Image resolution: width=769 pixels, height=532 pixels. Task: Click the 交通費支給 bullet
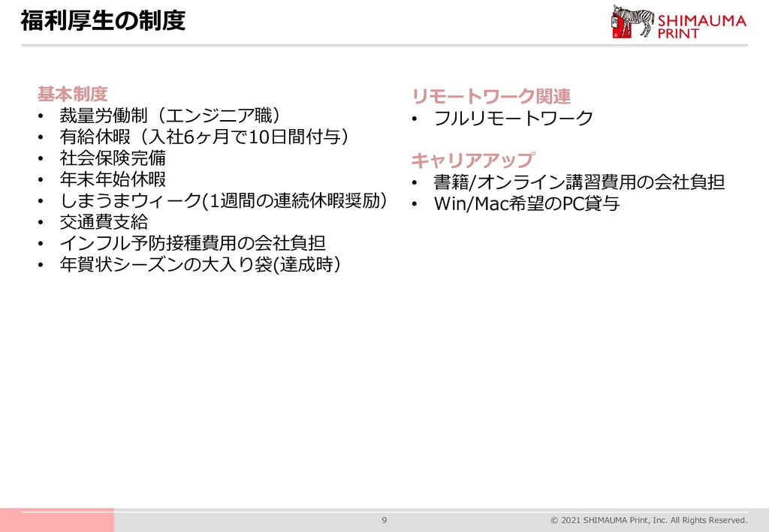tap(104, 222)
